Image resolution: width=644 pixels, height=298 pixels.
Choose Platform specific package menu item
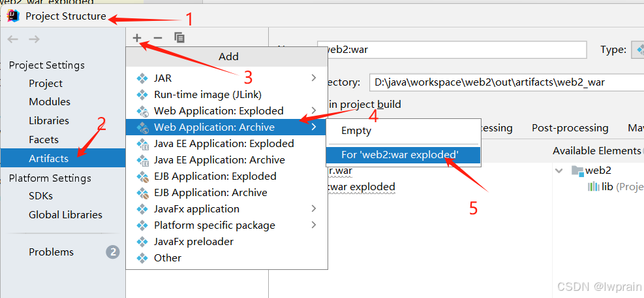coord(226,225)
